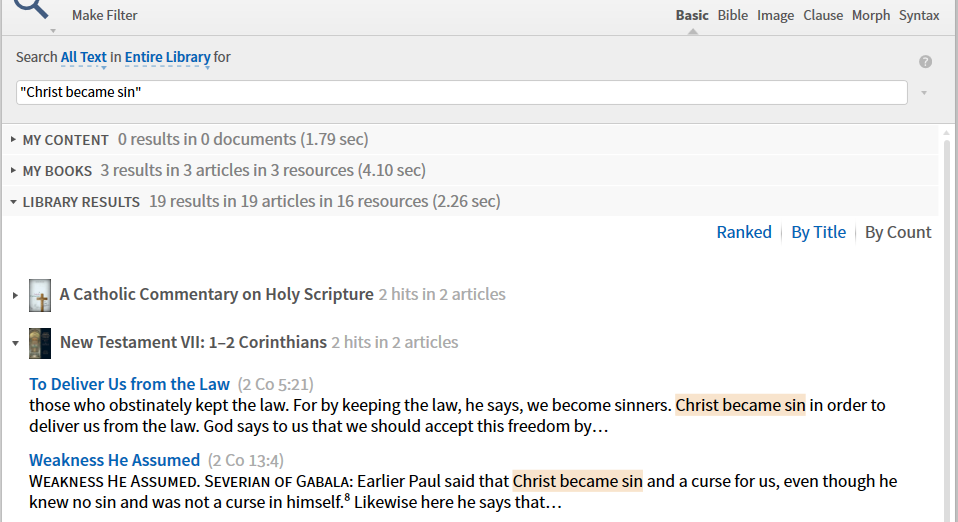Switch to the Morph search tab
Viewport: 958px width, 522px height.
click(x=870, y=15)
